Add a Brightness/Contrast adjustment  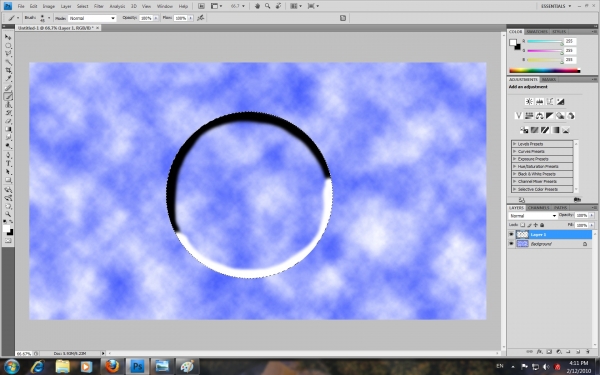[529, 101]
